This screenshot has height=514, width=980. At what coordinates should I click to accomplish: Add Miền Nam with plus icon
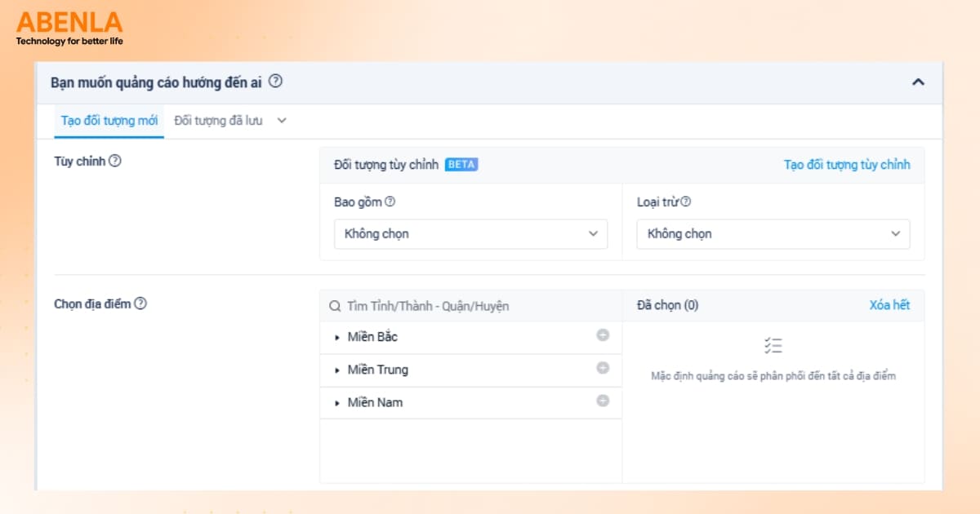(x=603, y=401)
